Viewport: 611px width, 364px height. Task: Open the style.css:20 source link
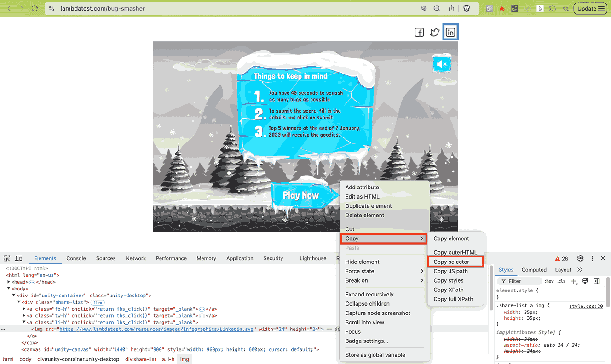(586, 306)
